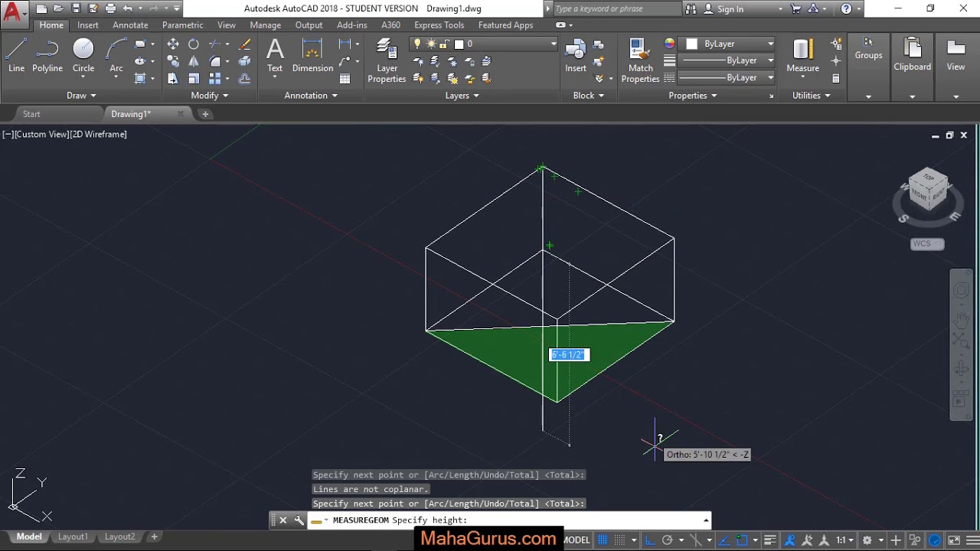Viewport: 980px width, 551px height.
Task: Switch to the Start file tab
Action: tap(31, 114)
